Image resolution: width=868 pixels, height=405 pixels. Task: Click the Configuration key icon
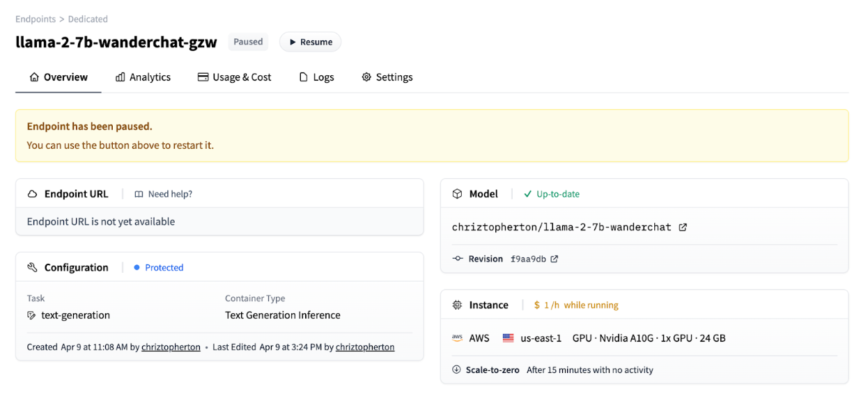32,268
